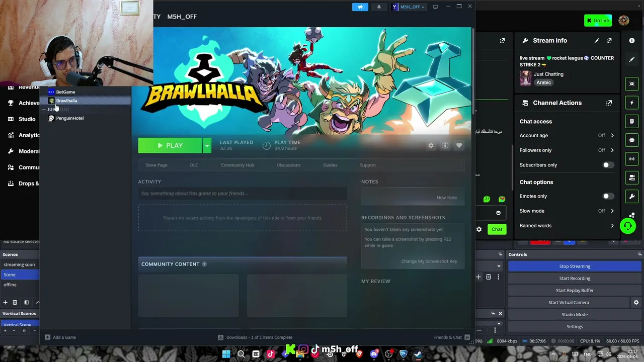
Task: Open Steam Big Picture mode icon
Action: (435, 7)
